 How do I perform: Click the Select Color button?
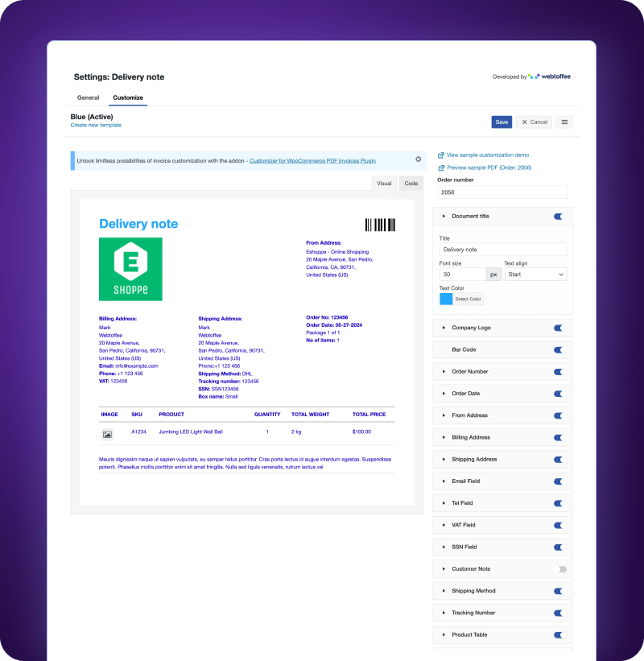click(x=468, y=299)
